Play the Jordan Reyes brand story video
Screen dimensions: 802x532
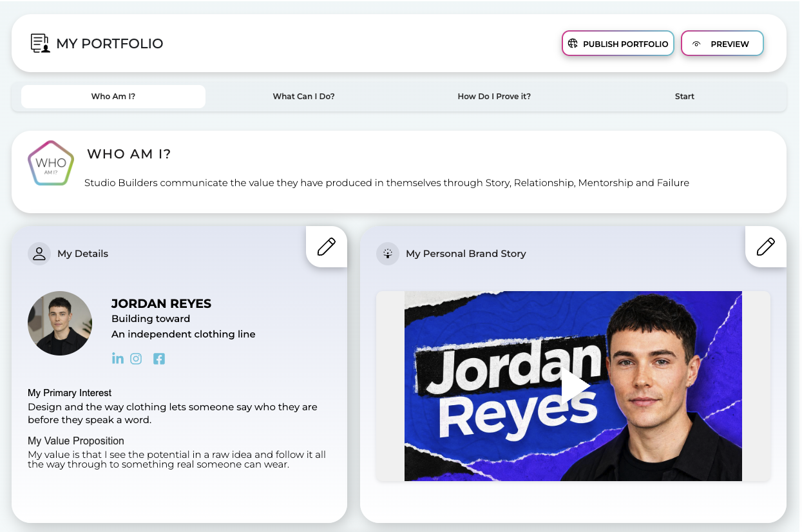(x=575, y=386)
